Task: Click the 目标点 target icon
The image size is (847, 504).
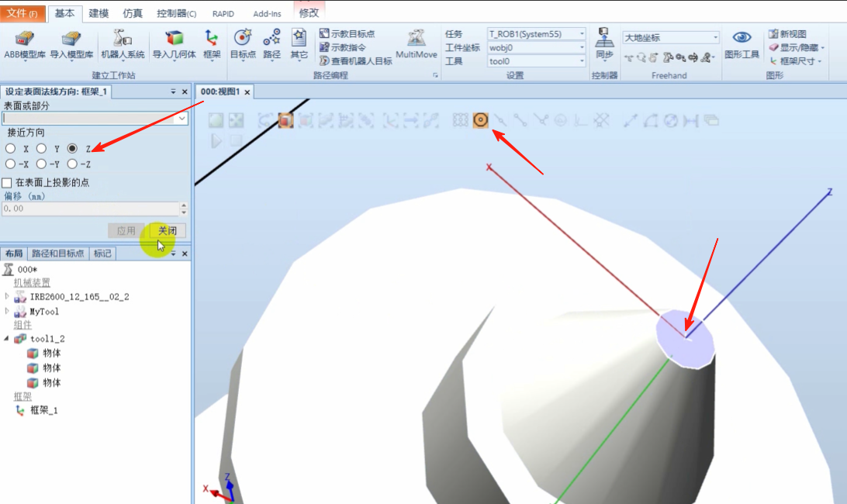Action: (x=243, y=37)
